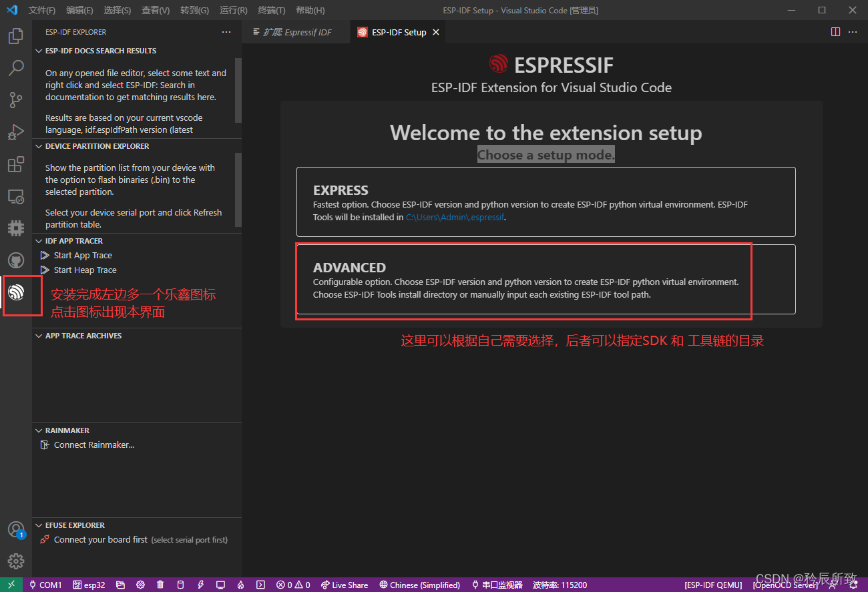The height and width of the screenshot is (592, 868).
Task: Click the trash can icon in status bar
Action: point(160,585)
